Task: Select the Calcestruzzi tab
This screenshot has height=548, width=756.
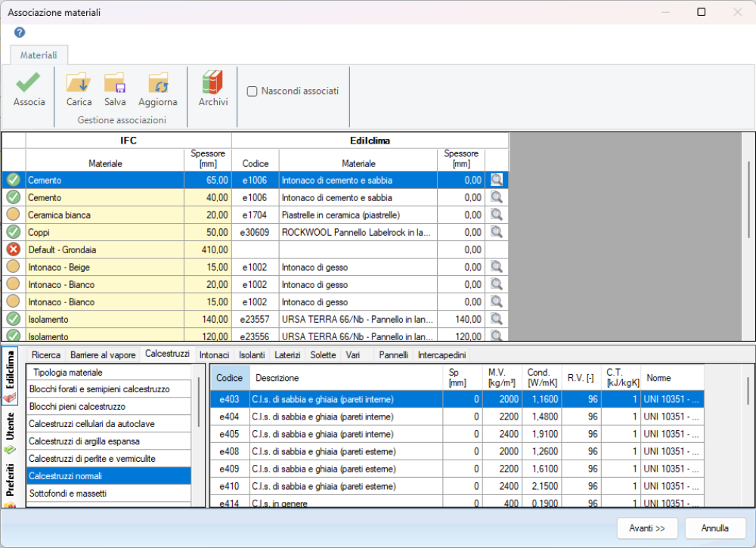Action: point(167,354)
